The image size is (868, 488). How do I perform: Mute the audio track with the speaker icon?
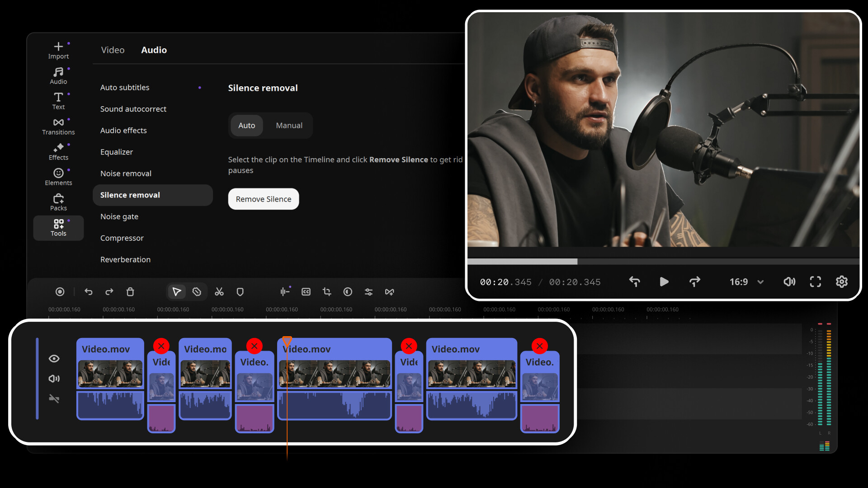point(54,378)
